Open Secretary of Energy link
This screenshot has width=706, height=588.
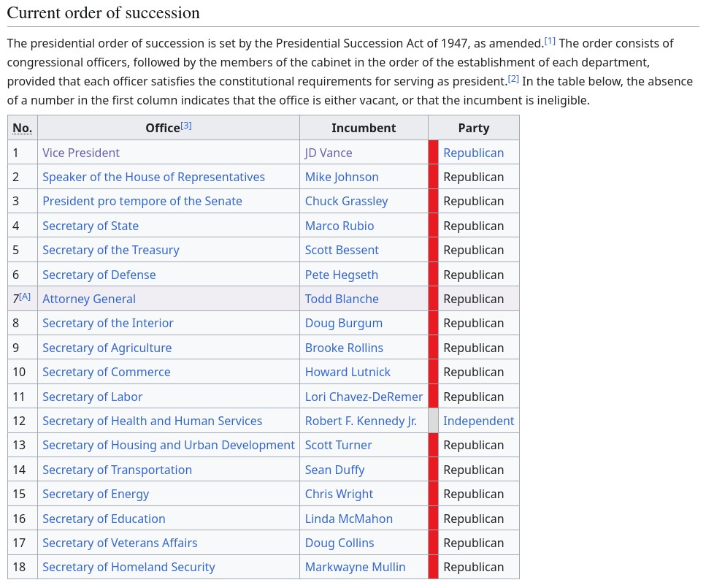tap(96, 495)
